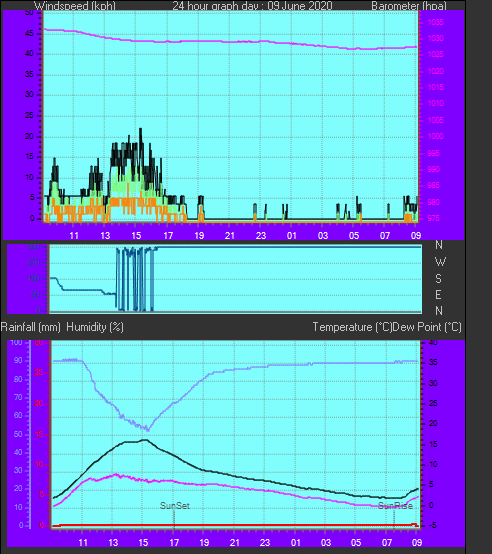The height and width of the screenshot is (554, 492).
Task: Click hour 19 on temperature graph axis
Action: 204,542
